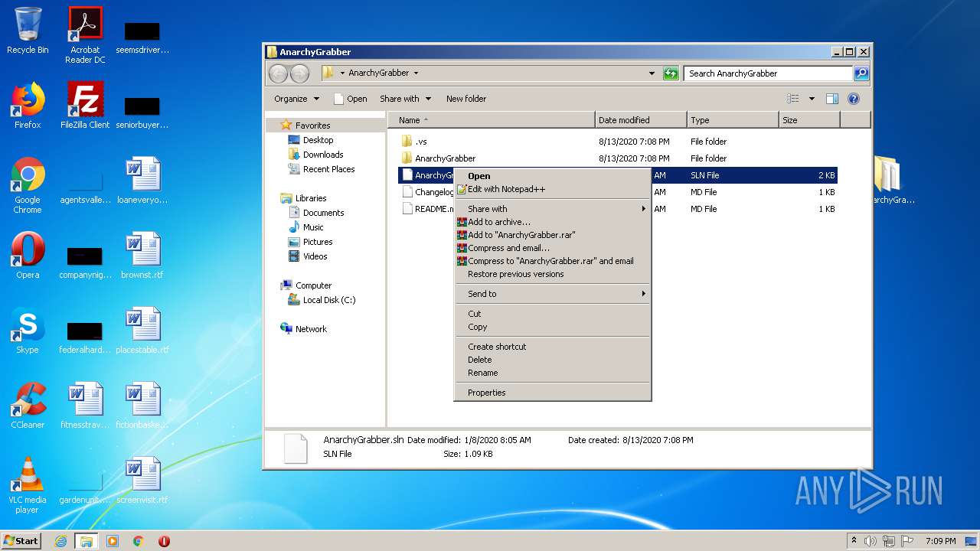Expand Share with context submenu

click(x=552, y=209)
